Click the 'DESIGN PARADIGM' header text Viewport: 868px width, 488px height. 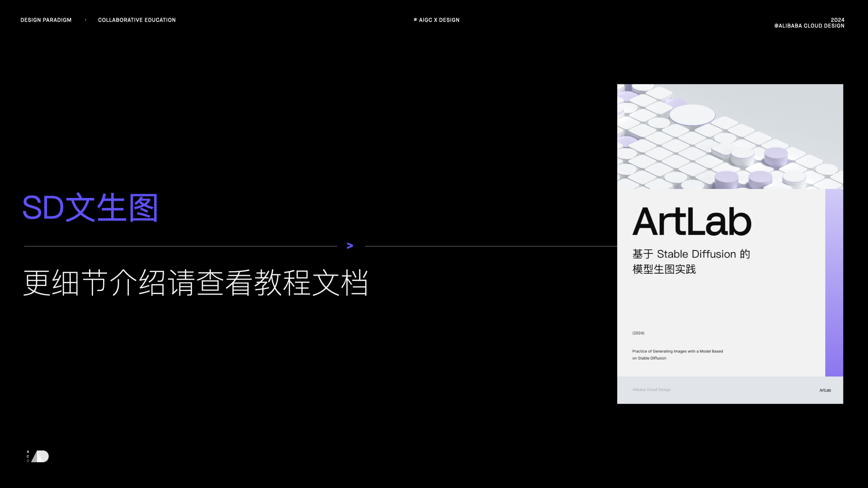click(x=46, y=20)
